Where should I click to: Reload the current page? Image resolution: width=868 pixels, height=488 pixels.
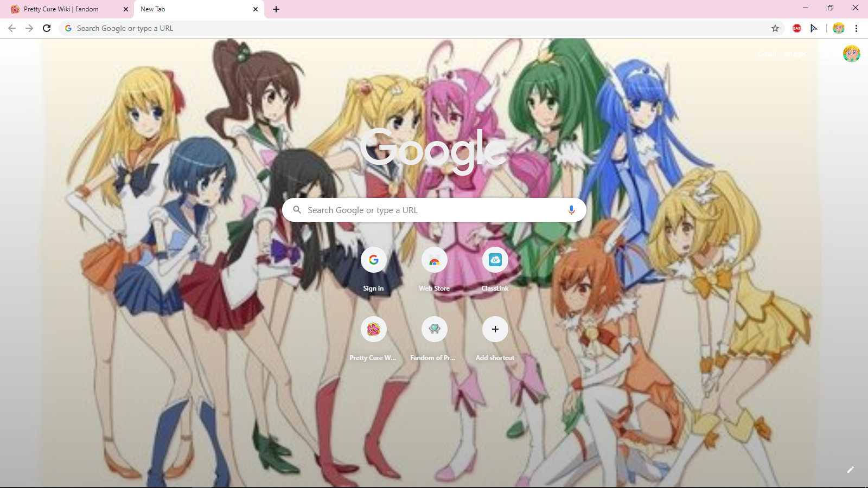tap(47, 28)
